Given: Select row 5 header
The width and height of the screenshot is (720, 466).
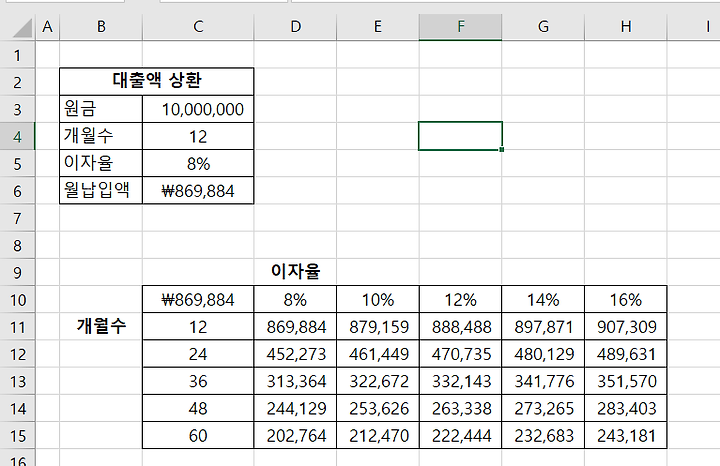Looking at the screenshot, I should pos(17,163).
